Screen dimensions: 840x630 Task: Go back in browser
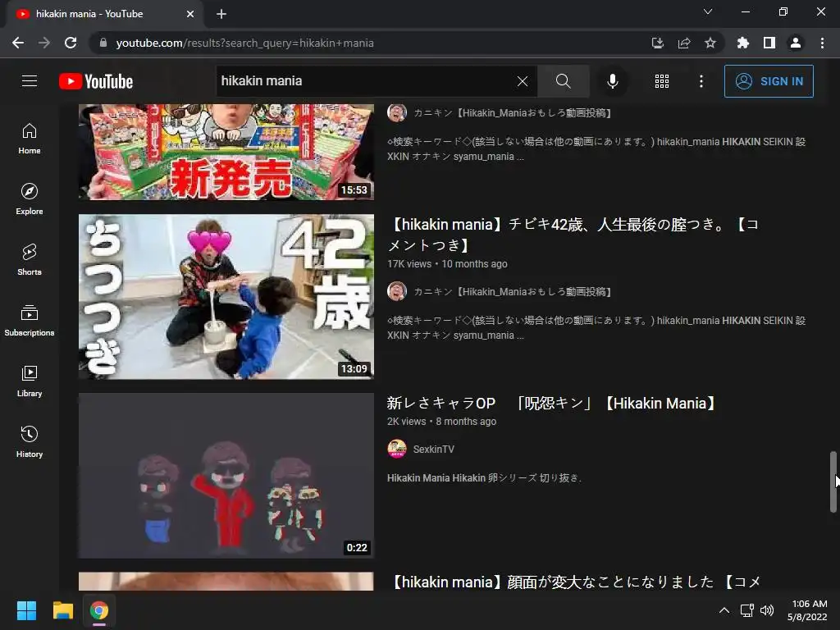tap(18, 43)
